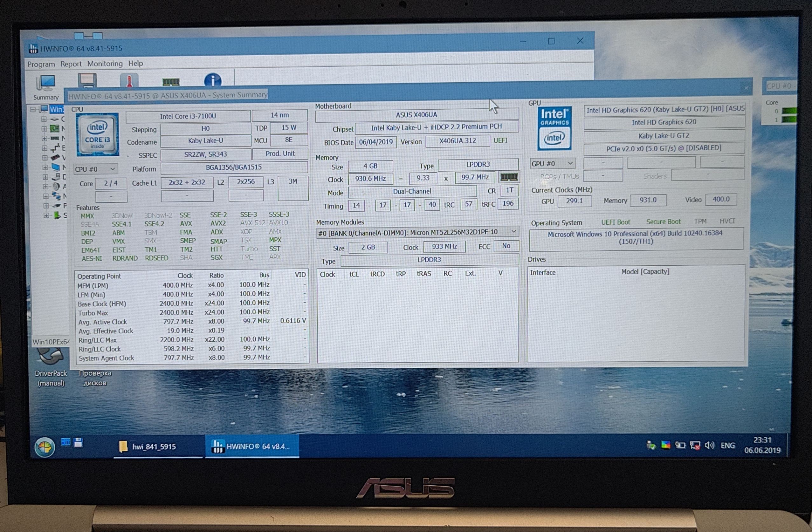Select the highlighted Win root tree item
The height and width of the screenshot is (532, 812).
[x=57, y=109]
